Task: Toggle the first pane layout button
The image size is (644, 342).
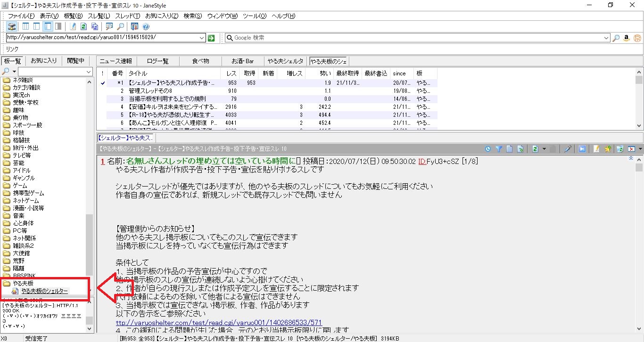Action: tap(26, 26)
